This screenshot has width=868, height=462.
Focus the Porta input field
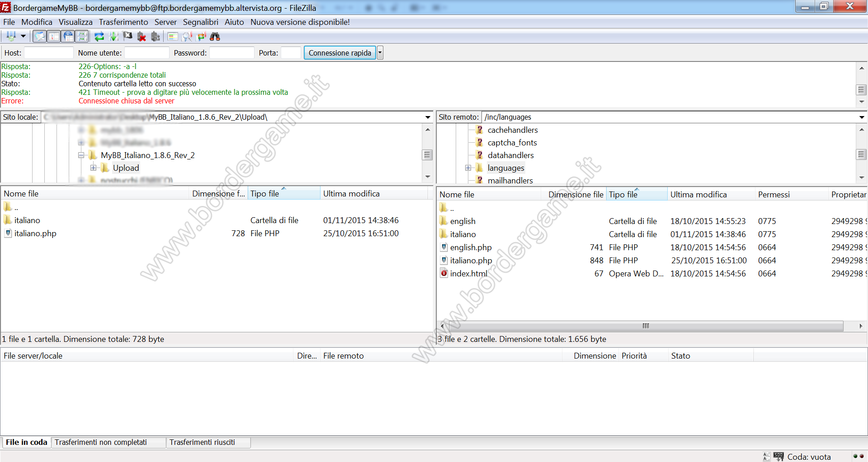point(291,53)
